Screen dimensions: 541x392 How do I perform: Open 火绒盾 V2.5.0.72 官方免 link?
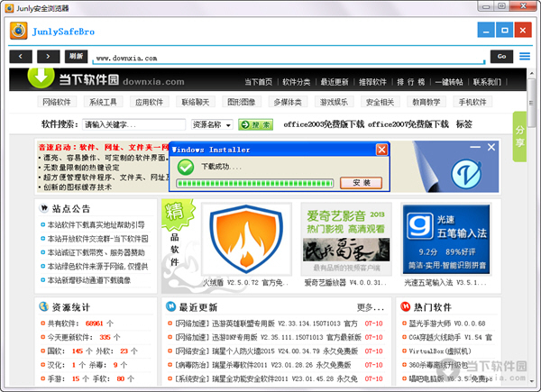(245, 283)
